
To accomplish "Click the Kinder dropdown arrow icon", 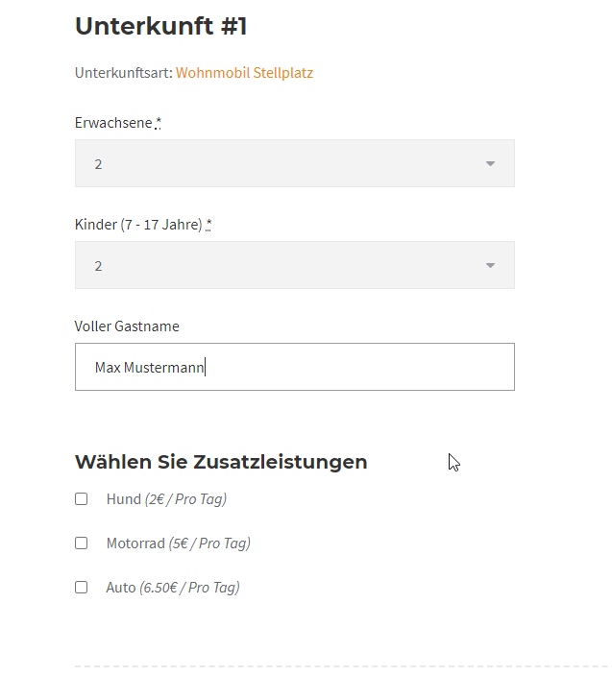I will coord(490,266).
